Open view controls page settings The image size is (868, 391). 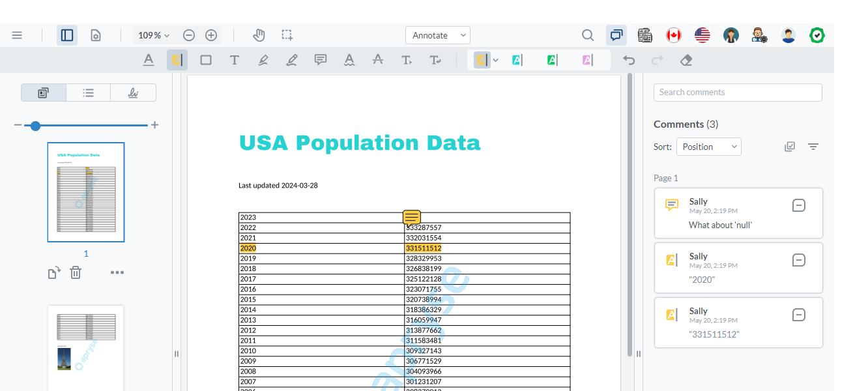point(95,35)
